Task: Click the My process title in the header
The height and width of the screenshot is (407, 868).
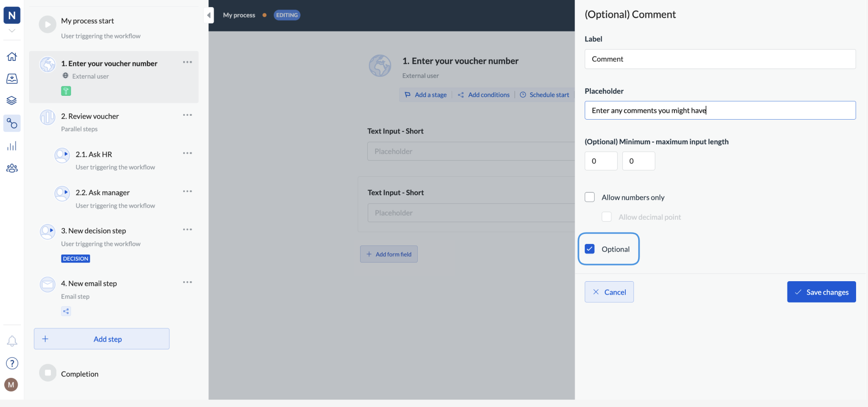Action: (x=239, y=15)
